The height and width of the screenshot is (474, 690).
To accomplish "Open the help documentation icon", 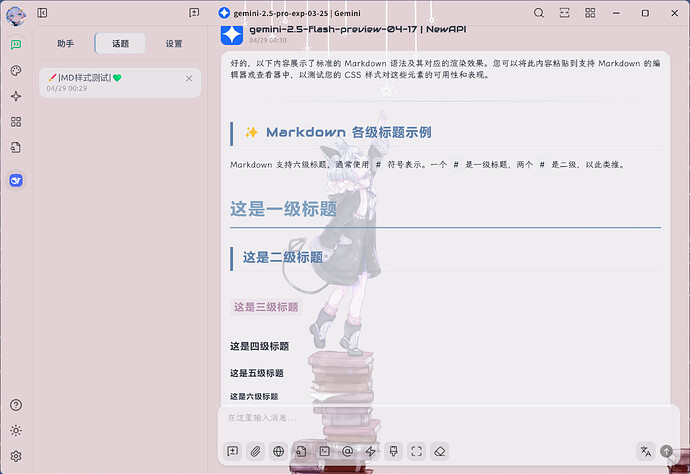I will coord(16,405).
